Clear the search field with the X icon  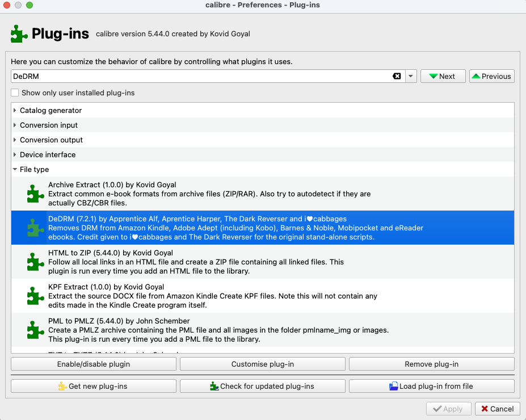pos(397,76)
